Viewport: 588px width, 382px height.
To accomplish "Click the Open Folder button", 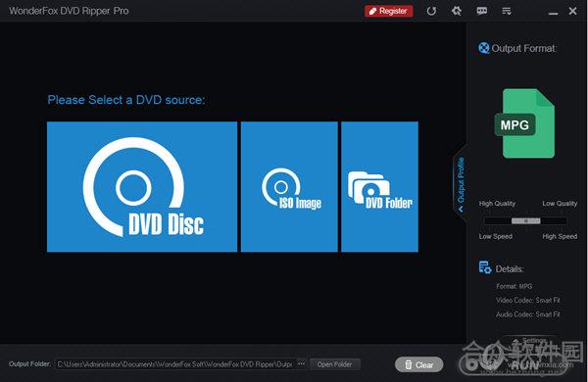I will [334, 364].
